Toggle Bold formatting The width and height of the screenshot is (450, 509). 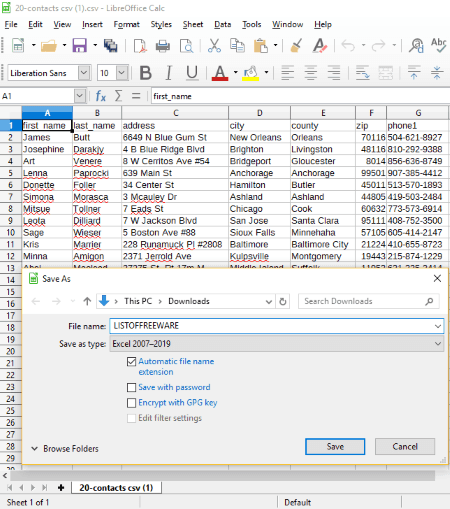click(146, 73)
